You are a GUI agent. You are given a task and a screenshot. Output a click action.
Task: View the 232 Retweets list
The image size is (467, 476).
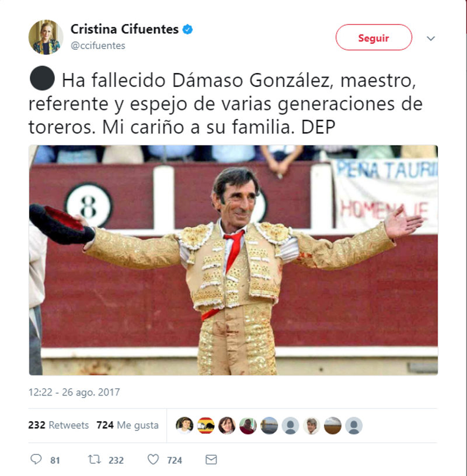pos(58,425)
